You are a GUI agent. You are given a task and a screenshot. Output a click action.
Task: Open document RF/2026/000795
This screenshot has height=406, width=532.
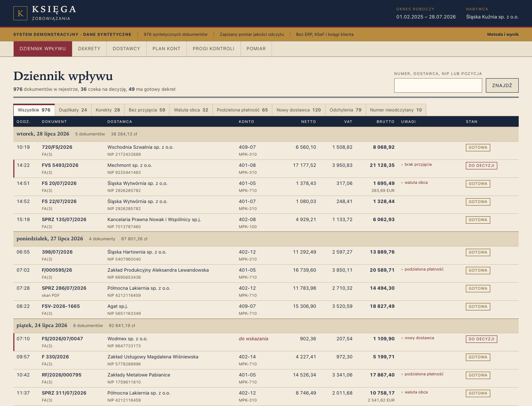(62, 375)
